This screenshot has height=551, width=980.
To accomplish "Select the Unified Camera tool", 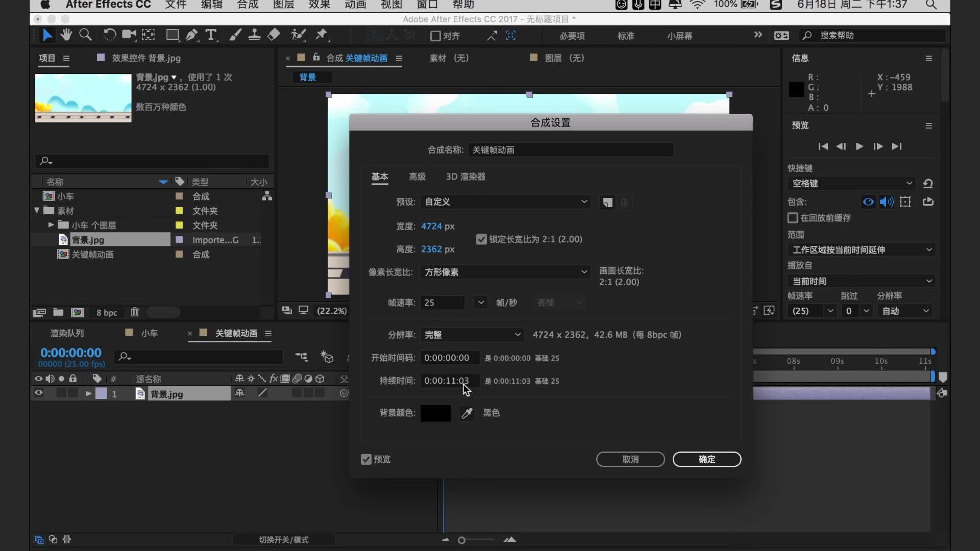I will click(129, 35).
